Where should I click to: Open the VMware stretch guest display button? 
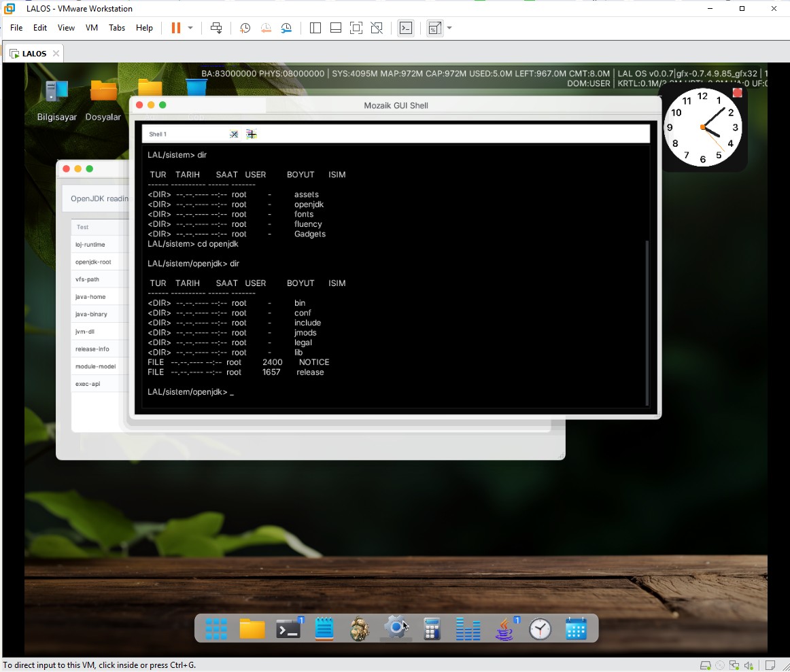(x=435, y=28)
